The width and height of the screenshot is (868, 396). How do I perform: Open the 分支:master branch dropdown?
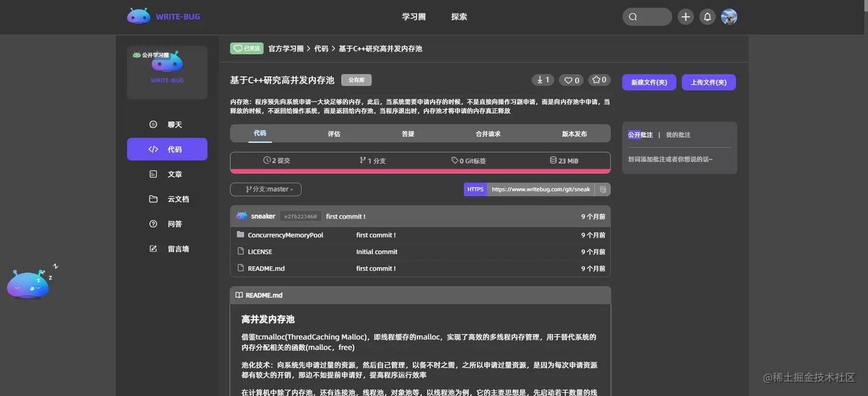coord(266,189)
